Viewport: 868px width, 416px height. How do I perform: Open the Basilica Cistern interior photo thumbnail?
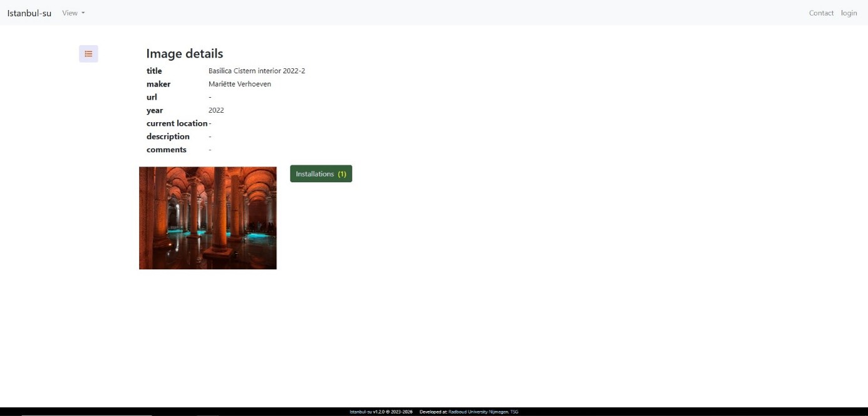[x=208, y=218]
